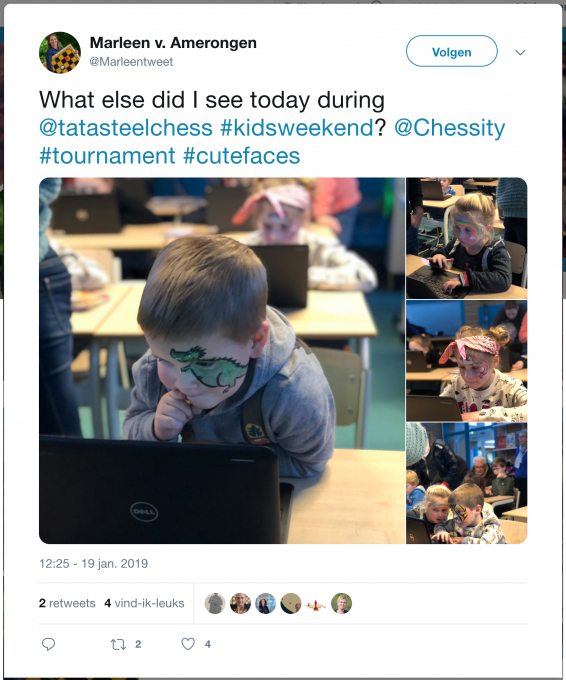View the 4 vind-ik-leuks list

coord(144,603)
